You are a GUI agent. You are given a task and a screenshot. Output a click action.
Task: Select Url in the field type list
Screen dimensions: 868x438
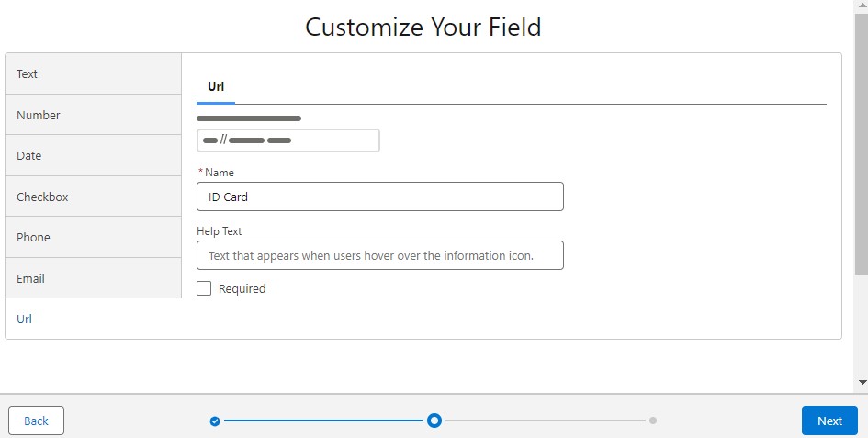point(93,319)
